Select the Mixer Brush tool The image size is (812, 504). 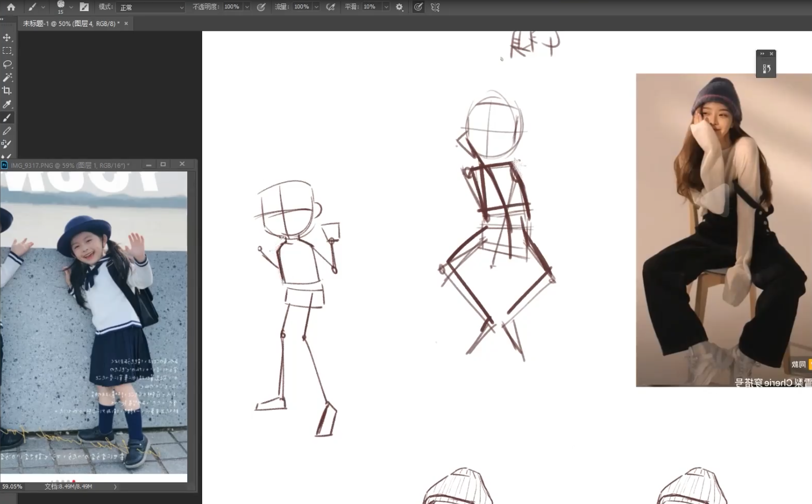7,144
